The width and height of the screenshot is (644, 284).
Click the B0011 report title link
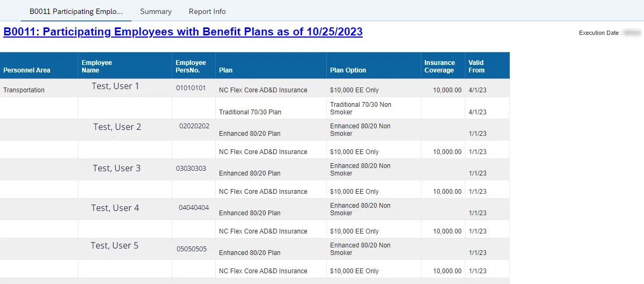(183, 32)
